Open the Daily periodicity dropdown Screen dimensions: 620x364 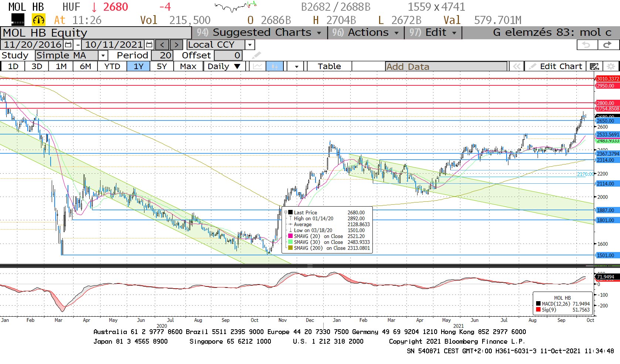[224, 67]
